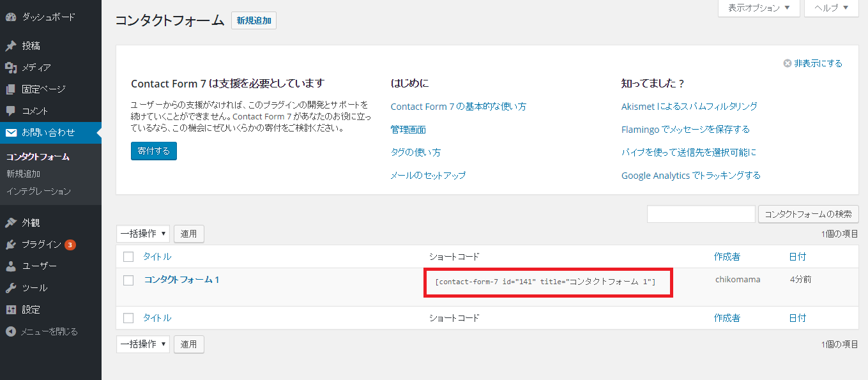
Task: Expand the 表示オプション panel
Action: tap(759, 8)
